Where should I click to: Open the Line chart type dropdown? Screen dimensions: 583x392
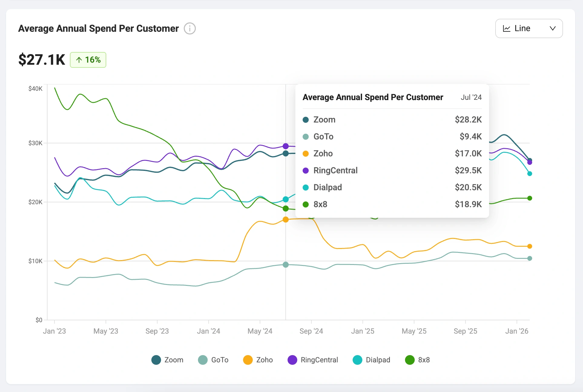529,28
